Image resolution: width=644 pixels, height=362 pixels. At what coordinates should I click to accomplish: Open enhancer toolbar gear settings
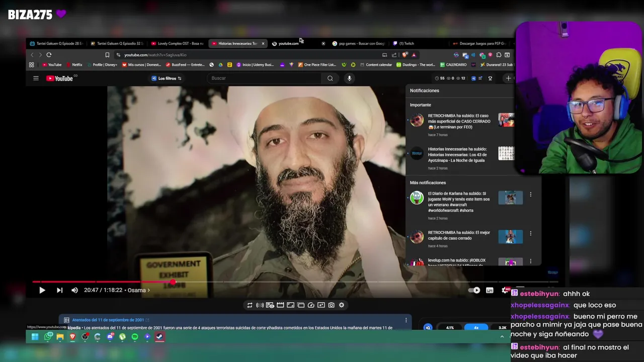(341, 305)
